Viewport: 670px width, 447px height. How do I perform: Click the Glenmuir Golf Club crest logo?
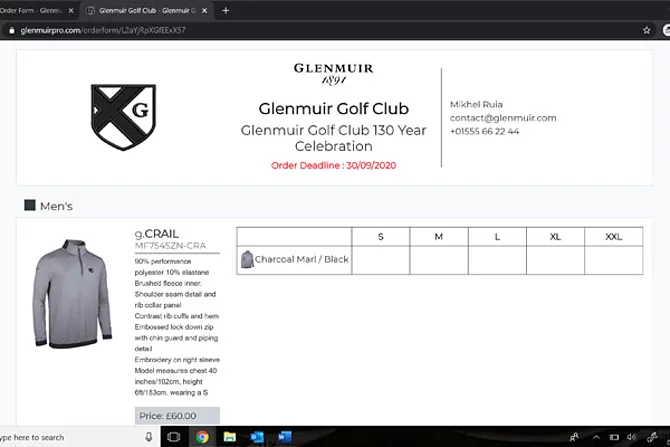click(x=123, y=117)
